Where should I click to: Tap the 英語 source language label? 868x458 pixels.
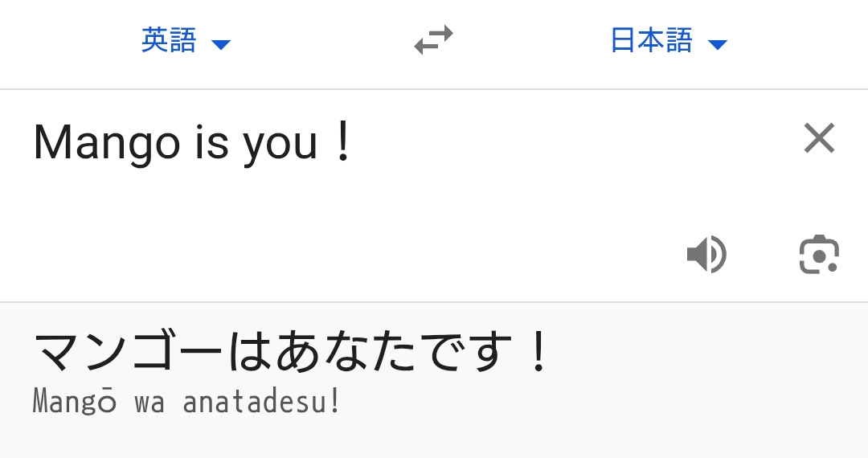coord(169,40)
